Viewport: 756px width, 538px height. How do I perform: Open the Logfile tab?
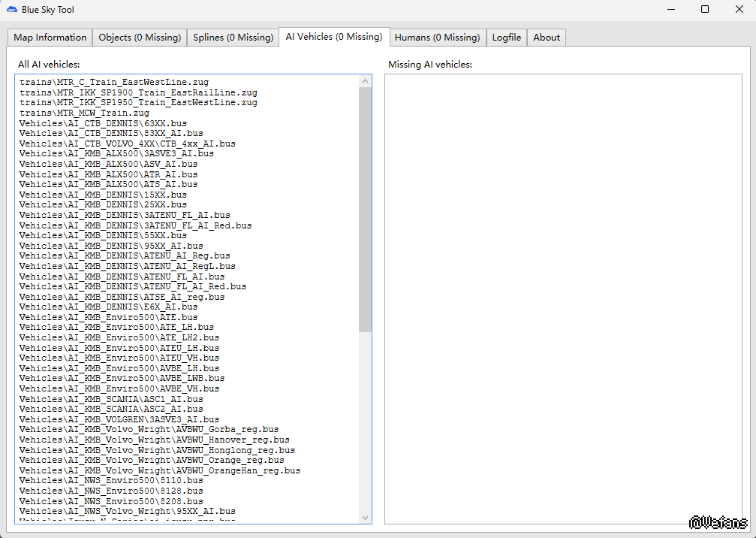[x=507, y=38]
